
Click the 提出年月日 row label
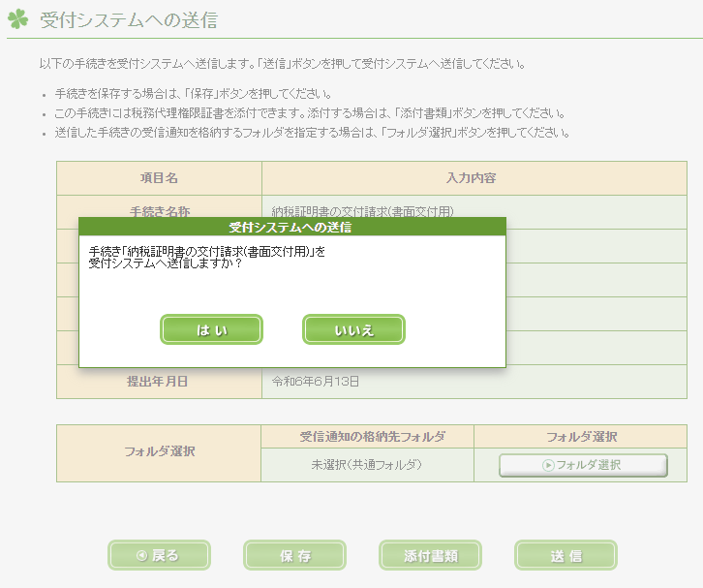point(159,382)
